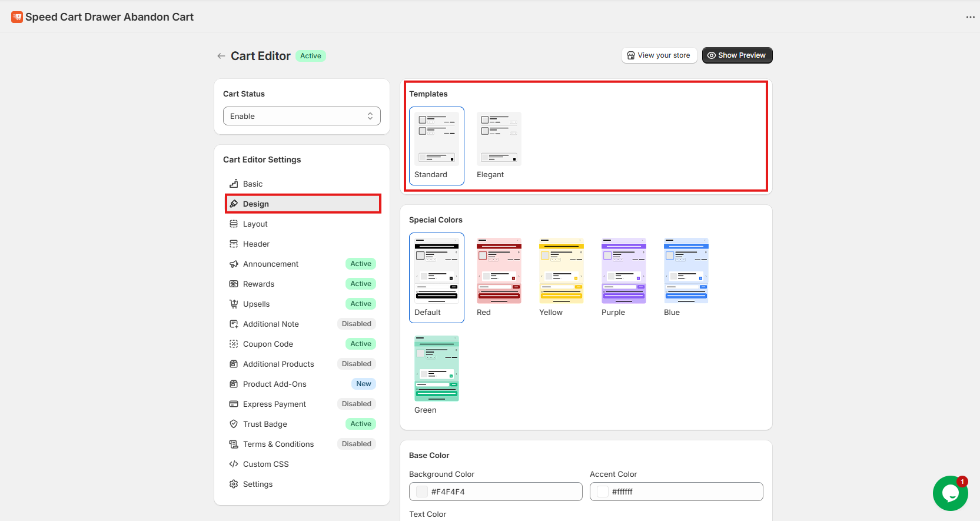This screenshot has width=980, height=521.
Task: Click the Upsells cart icon
Action: pyautogui.click(x=234, y=304)
